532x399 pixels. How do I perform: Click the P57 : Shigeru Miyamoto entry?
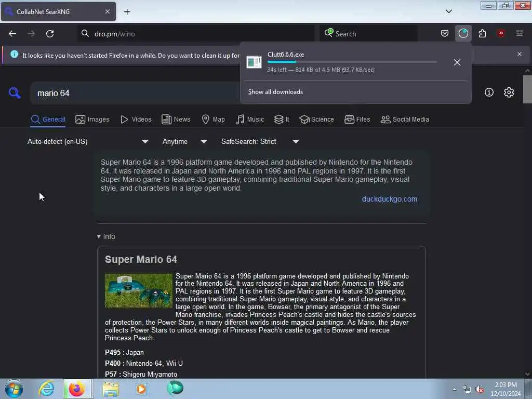(141, 374)
